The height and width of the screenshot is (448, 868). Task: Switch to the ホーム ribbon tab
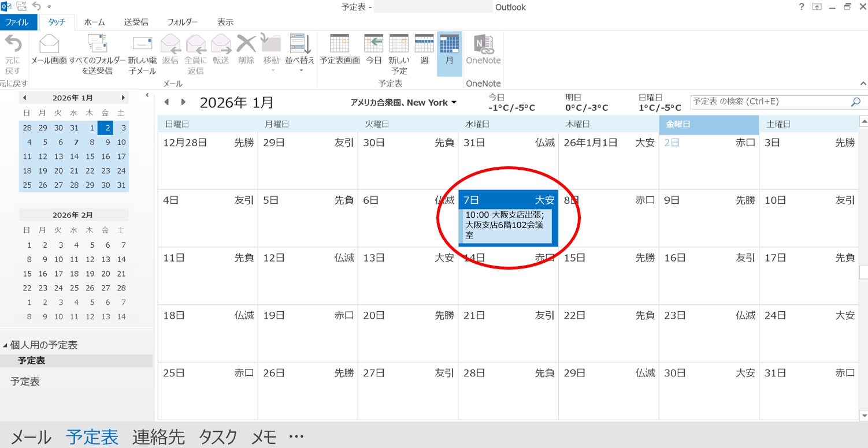coord(94,22)
